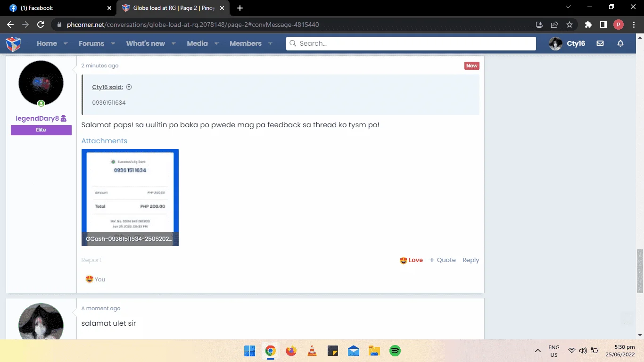The image size is (644, 362).
Task: Click the A moment ago timestamp
Action: [101, 308]
